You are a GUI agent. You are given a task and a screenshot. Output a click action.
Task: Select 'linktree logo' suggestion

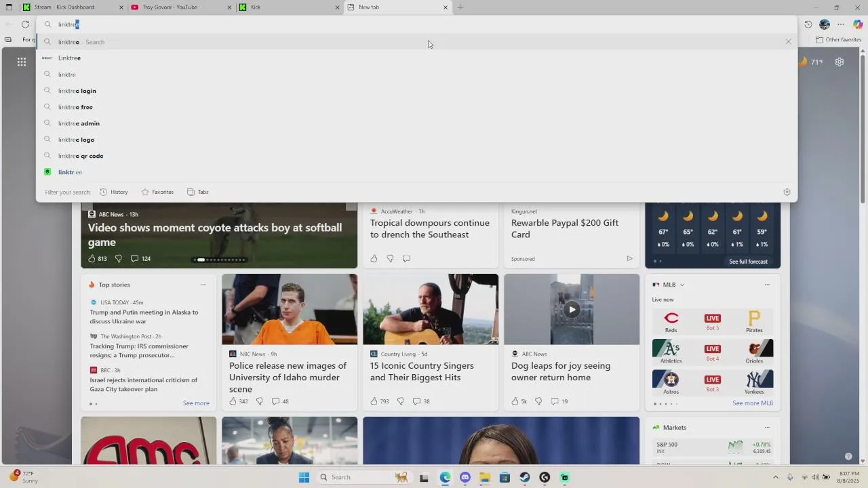416,140
